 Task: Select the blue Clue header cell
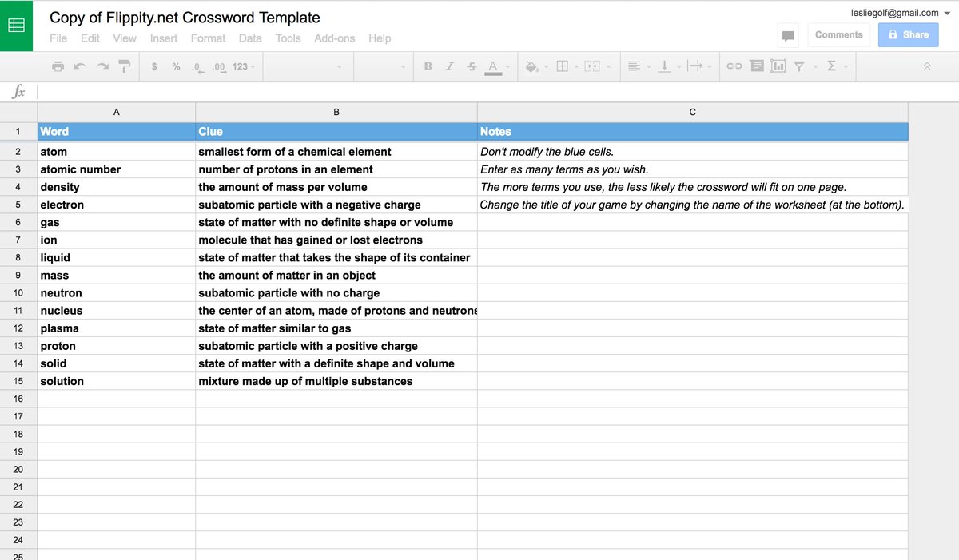click(336, 132)
